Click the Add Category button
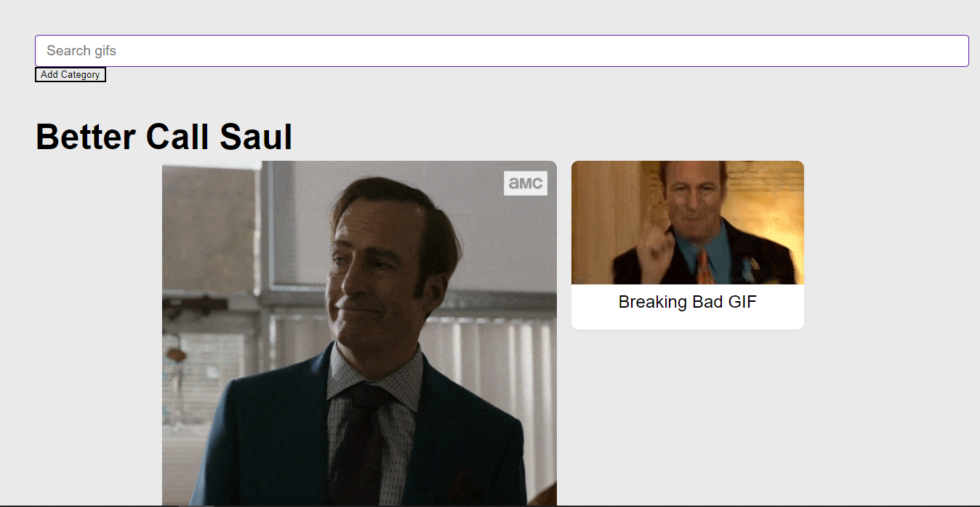980x507 pixels. click(x=71, y=75)
